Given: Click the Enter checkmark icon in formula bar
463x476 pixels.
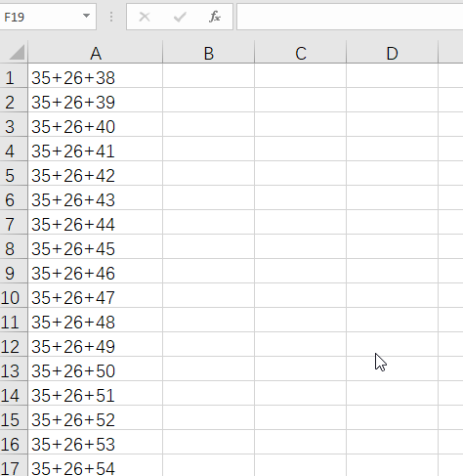Looking at the screenshot, I should coord(180,17).
